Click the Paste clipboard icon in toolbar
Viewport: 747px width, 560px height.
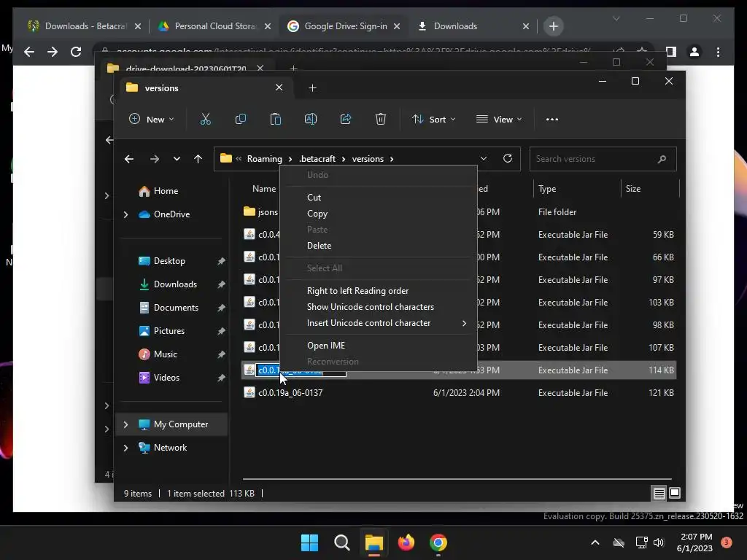coord(275,119)
